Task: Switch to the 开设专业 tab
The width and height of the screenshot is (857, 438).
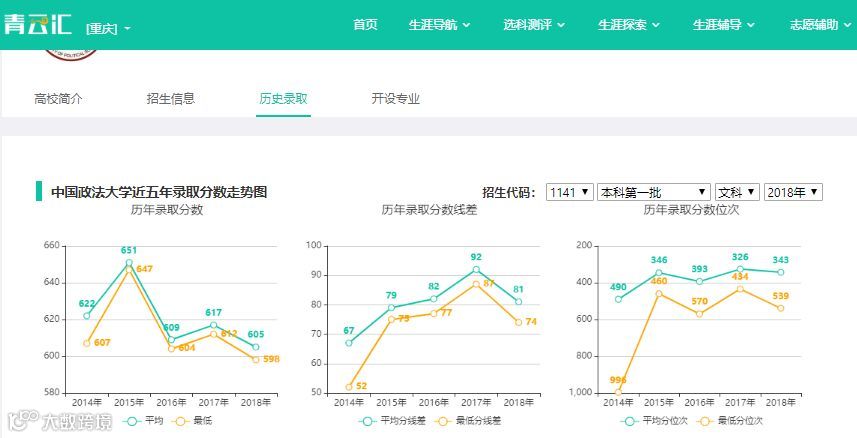Action: pyautogui.click(x=395, y=99)
